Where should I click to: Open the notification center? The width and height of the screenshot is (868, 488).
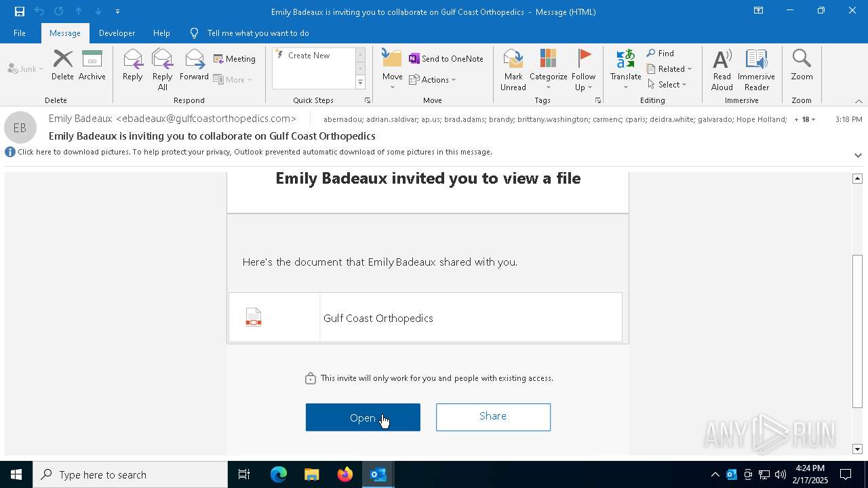[846, 474]
